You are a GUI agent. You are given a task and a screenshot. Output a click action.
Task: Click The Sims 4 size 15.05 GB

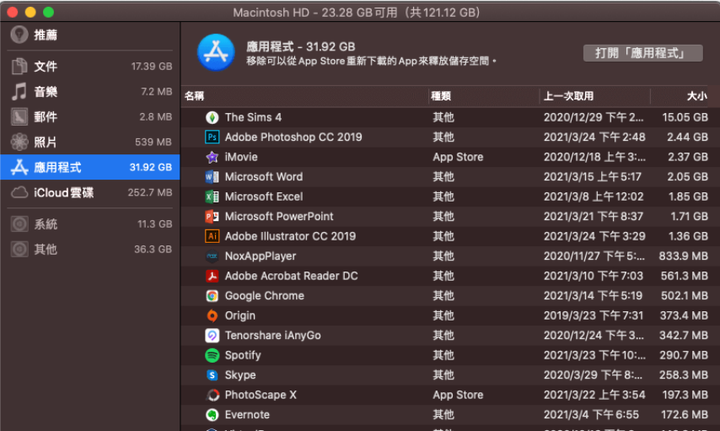pyautogui.click(x=685, y=118)
